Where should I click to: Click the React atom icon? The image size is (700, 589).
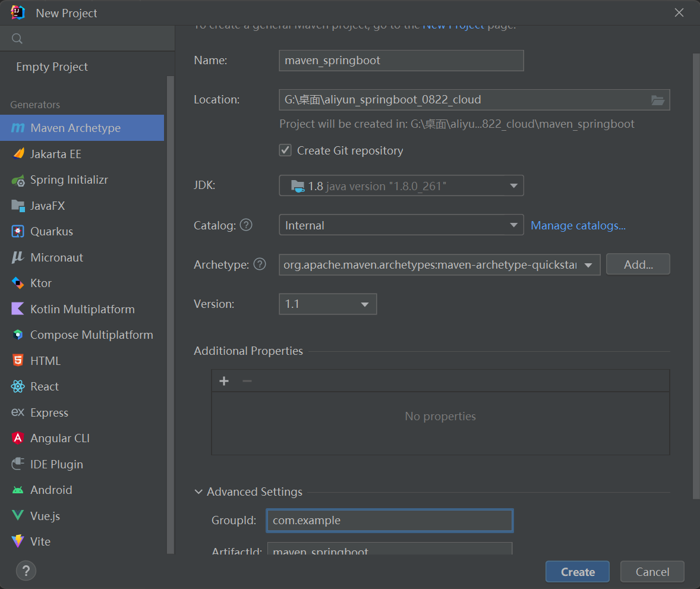tap(18, 386)
